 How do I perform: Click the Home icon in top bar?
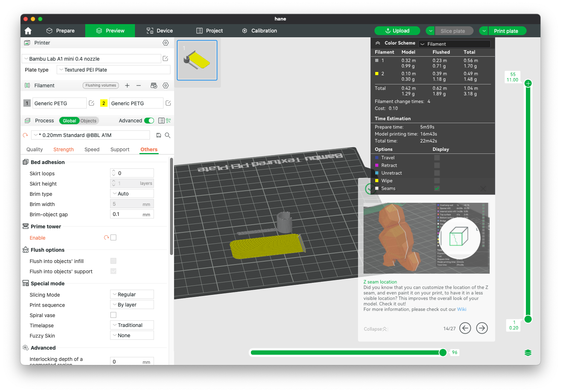(28, 31)
